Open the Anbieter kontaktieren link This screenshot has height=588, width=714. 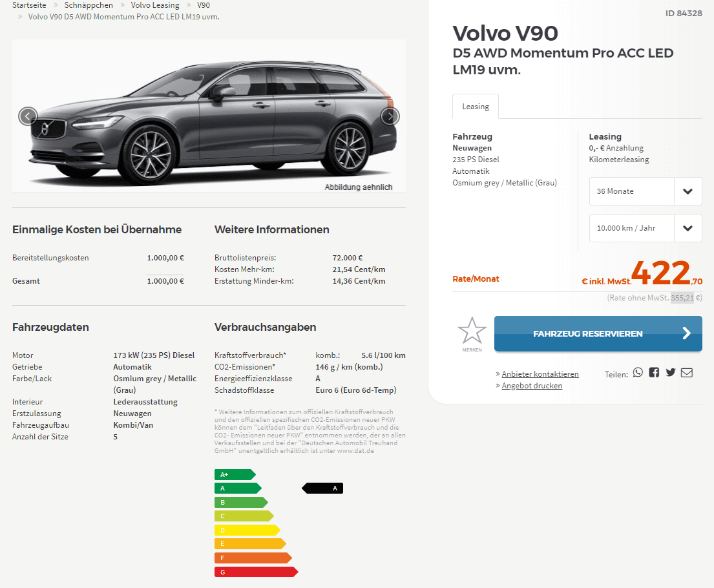point(540,374)
